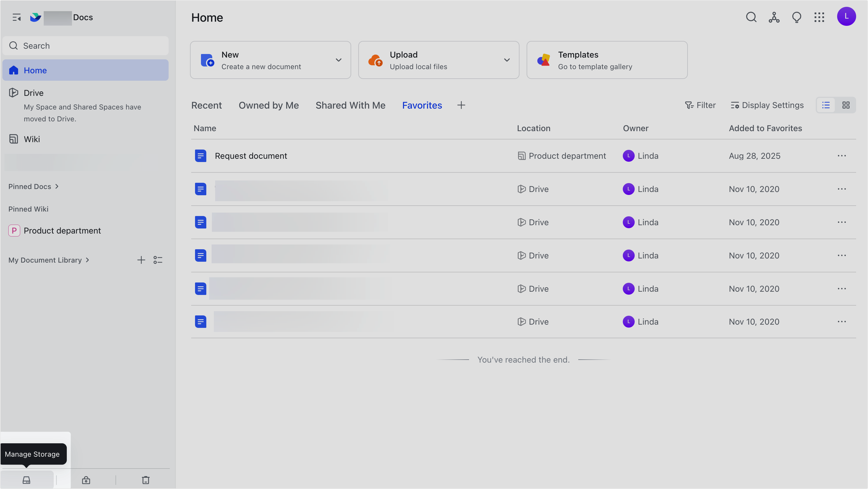This screenshot has width=868, height=489.
Task: Expand the Upload dropdown arrow
Action: click(506, 60)
